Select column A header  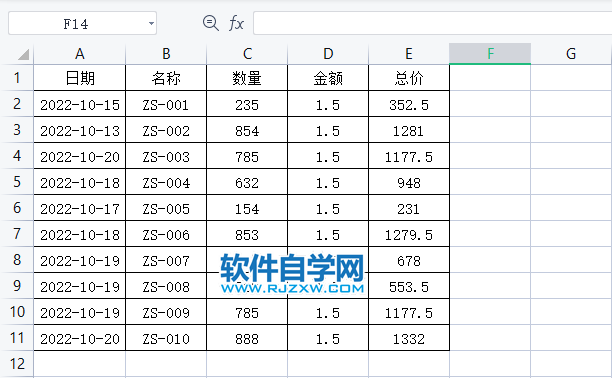[x=80, y=54]
